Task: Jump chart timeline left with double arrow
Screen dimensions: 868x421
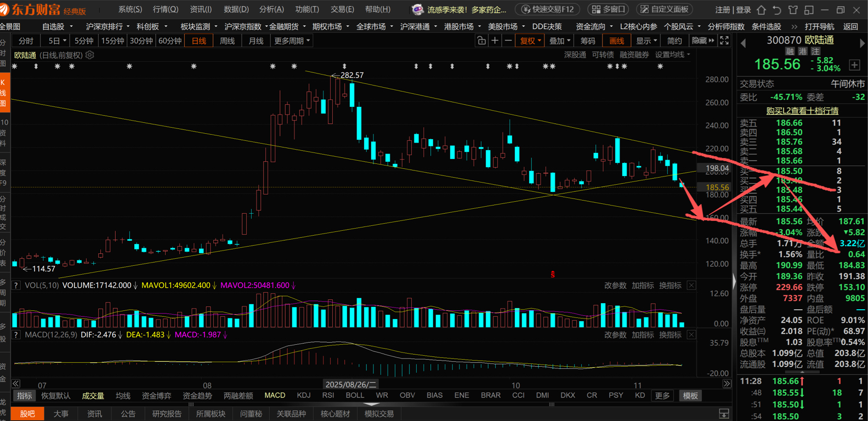Action: point(16,384)
